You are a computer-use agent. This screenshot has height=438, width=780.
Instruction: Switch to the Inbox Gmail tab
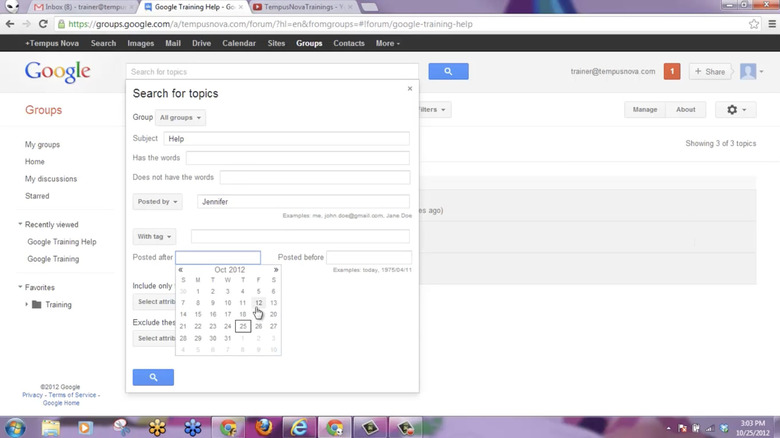(x=82, y=7)
